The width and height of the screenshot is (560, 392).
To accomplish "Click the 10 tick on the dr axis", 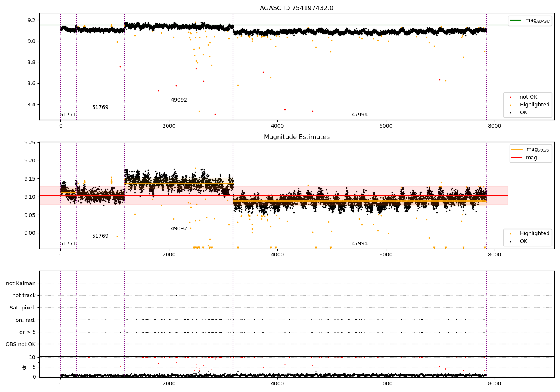I will 32,358.
